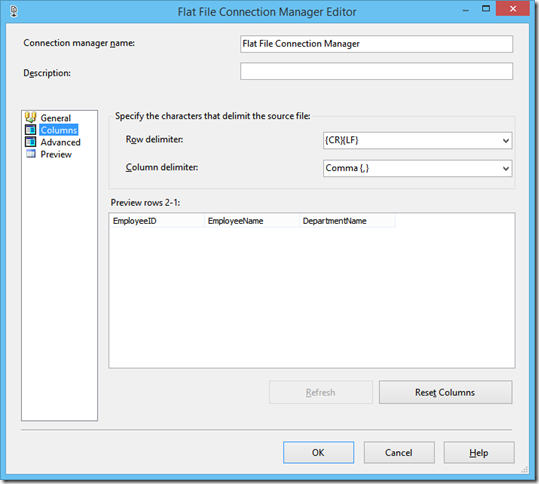This screenshot has width=539, height=484.
Task: Click the Advanced page icon
Action: coord(31,142)
